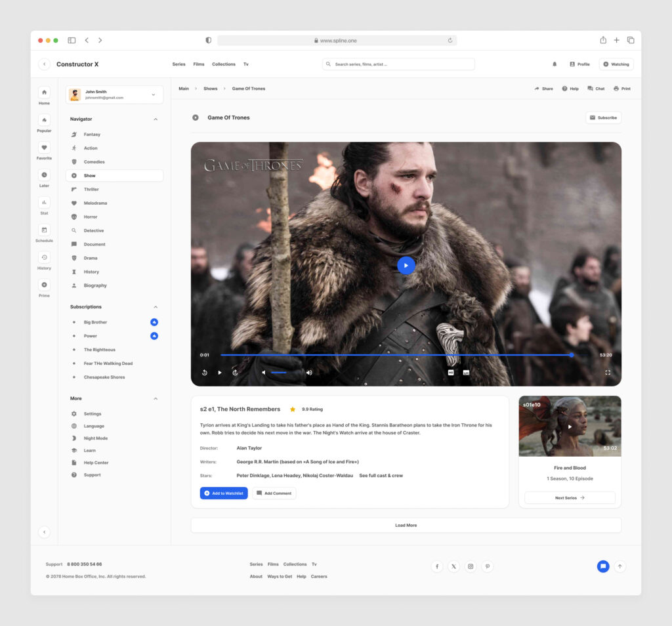Toggle the Big Brother notification bell
Image resolution: width=672 pixels, height=626 pixels.
(154, 322)
